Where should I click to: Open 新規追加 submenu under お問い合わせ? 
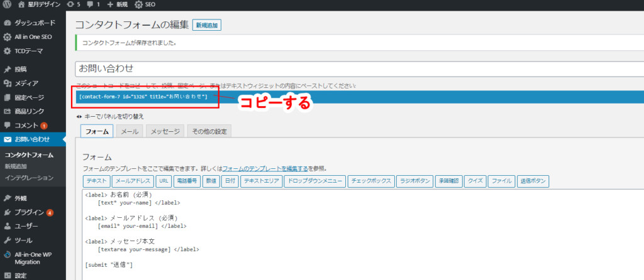pos(16,166)
